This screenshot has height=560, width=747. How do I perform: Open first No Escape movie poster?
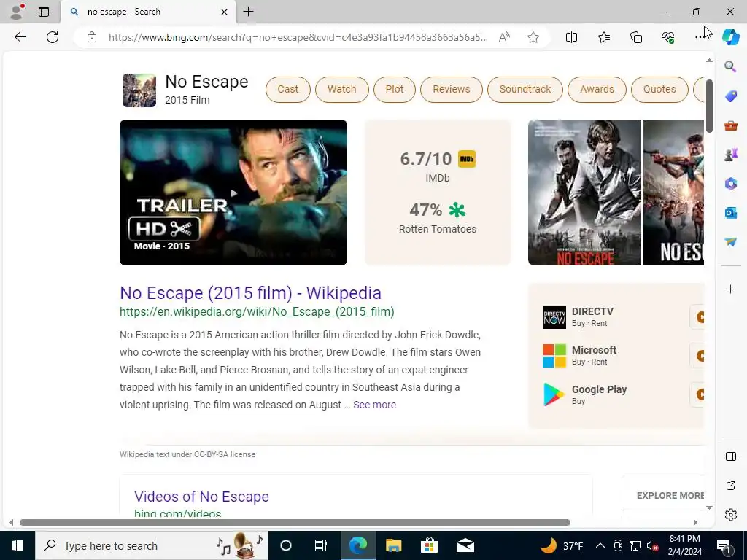(x=584, y=192)
